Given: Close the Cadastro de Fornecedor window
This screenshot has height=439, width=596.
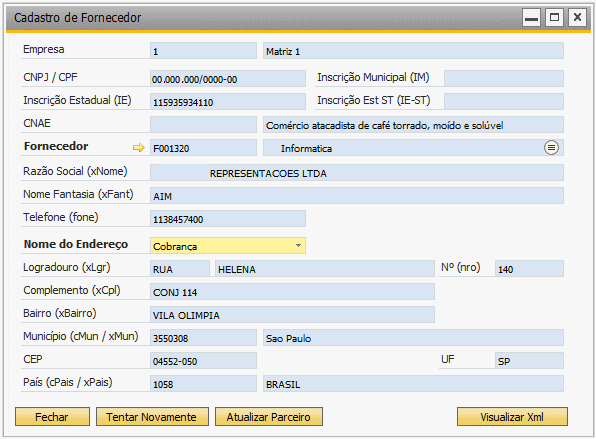Looking at the screenshot, I should [577, 17].
